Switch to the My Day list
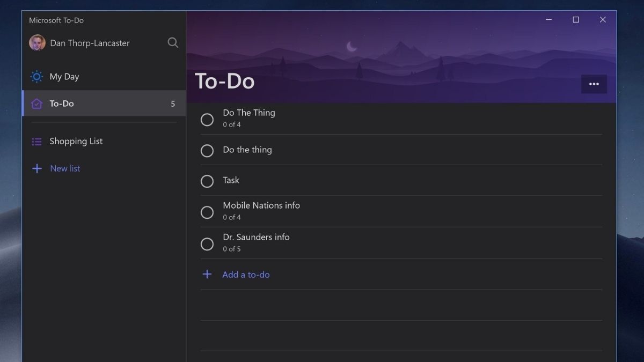Image resolution: width=644 pixels, height=362 pixels. point(104,77)
